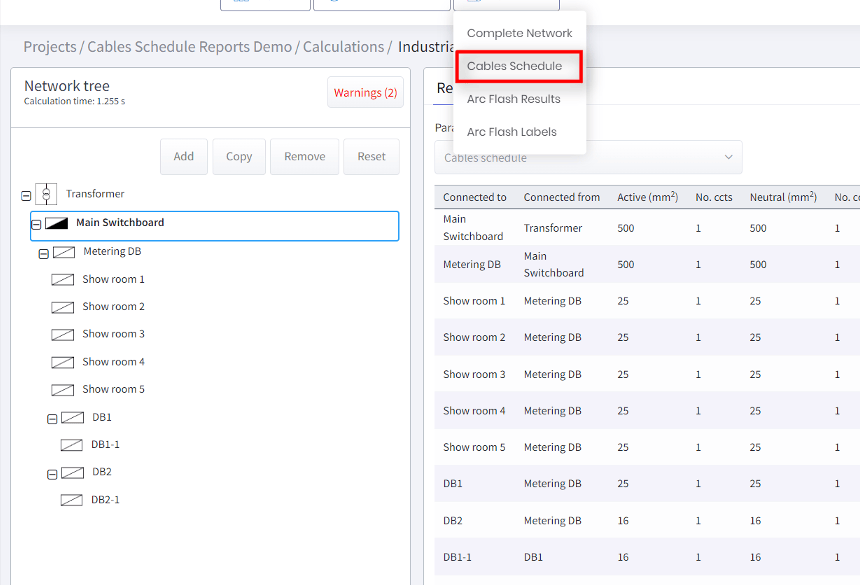The height and width of the screenshot is (585, 860).
Task: Open Arc Flash Results from the menu
Action: pyautogui.click(x=515, y=99)
